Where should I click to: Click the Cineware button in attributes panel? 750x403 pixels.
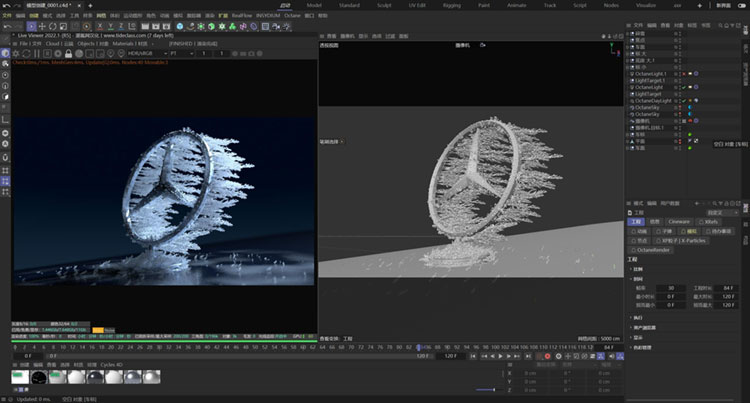[679, 221]
